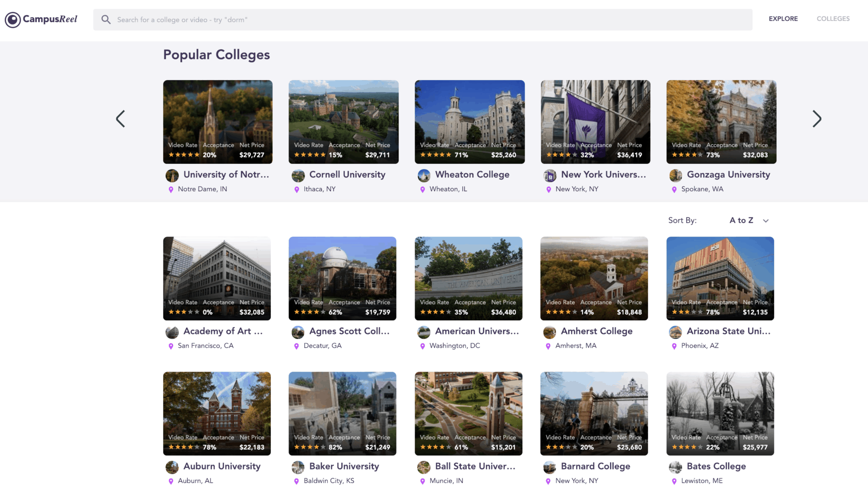Click location pin beside Washington, DC
The image size is (868, 489).
(x=423, y=346)
